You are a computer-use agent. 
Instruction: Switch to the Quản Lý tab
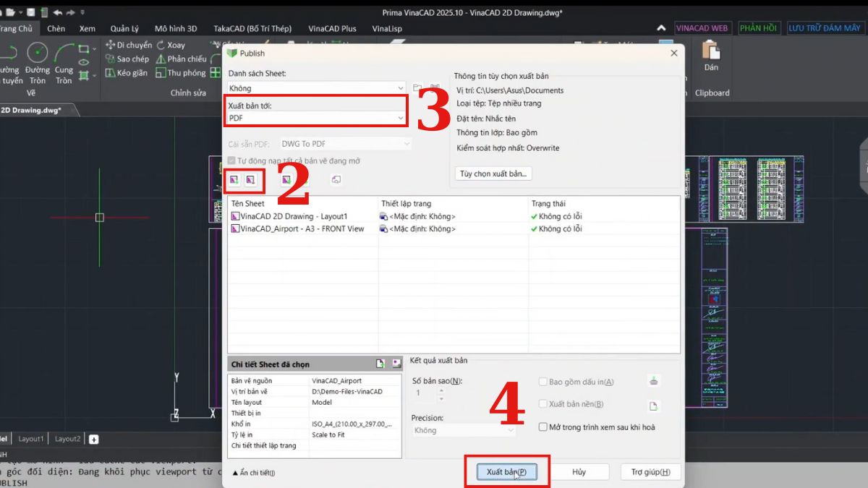pos(124,29)
